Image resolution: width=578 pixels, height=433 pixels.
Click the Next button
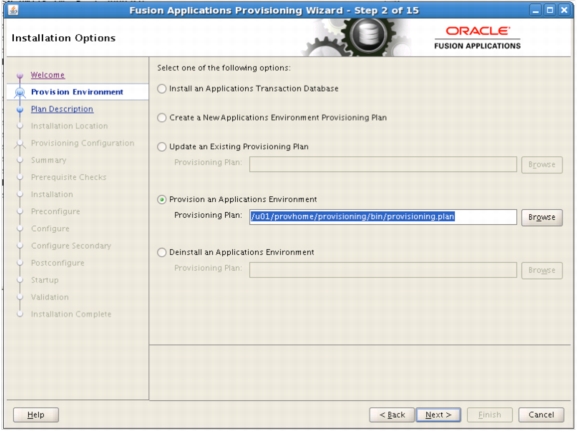click(438, 415)
